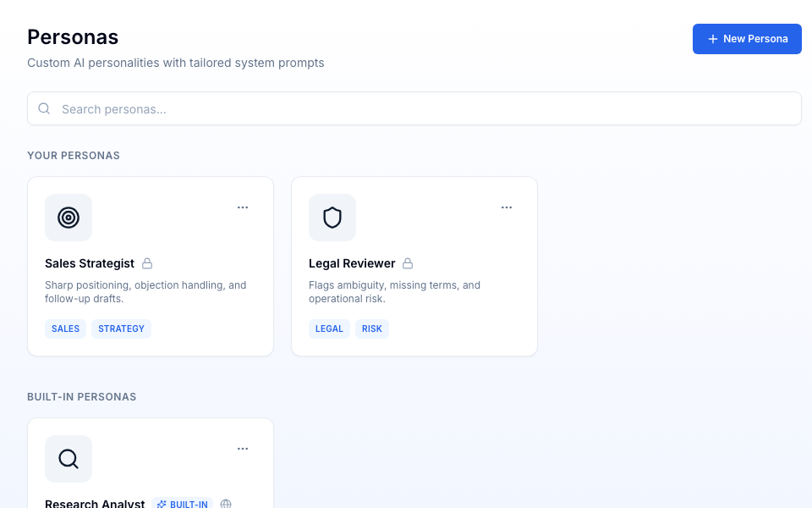
Task: Open the Legal Reviewer three-dot menu
Action: pos(507,207)
